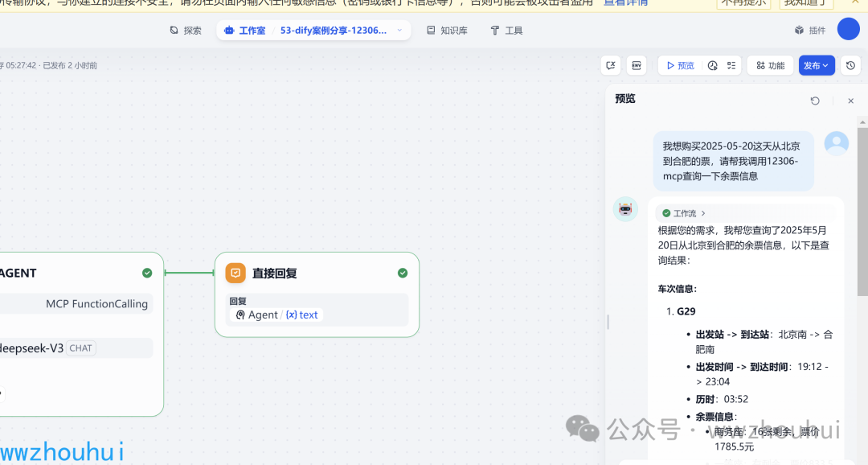Close the 预览 preview panel
The height and width of the screenshot is (465, 868).
[851, 101]
